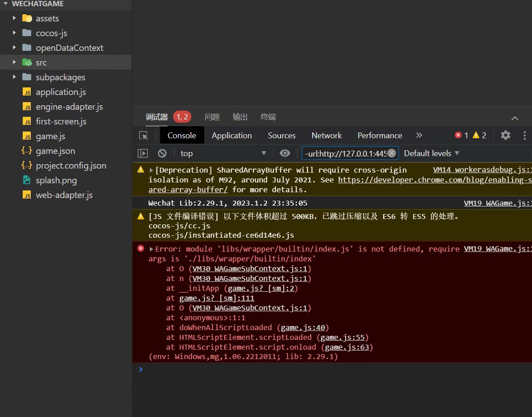
Task: Open splash.png file
Action: click(x=56, y=180)
